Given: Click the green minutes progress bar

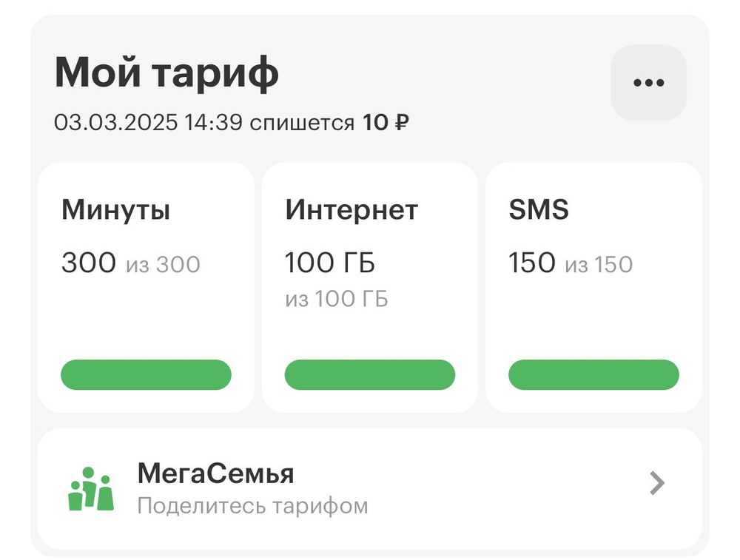Looking at the screenshot, I should click(146, 374).
